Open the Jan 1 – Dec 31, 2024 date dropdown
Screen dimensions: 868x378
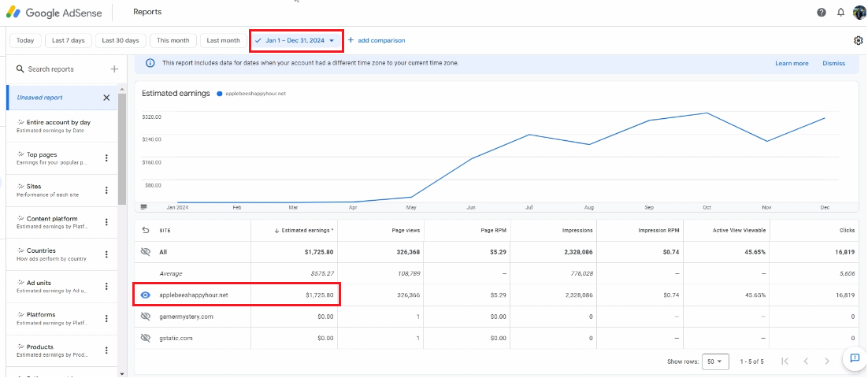click(x=296, y=40)
